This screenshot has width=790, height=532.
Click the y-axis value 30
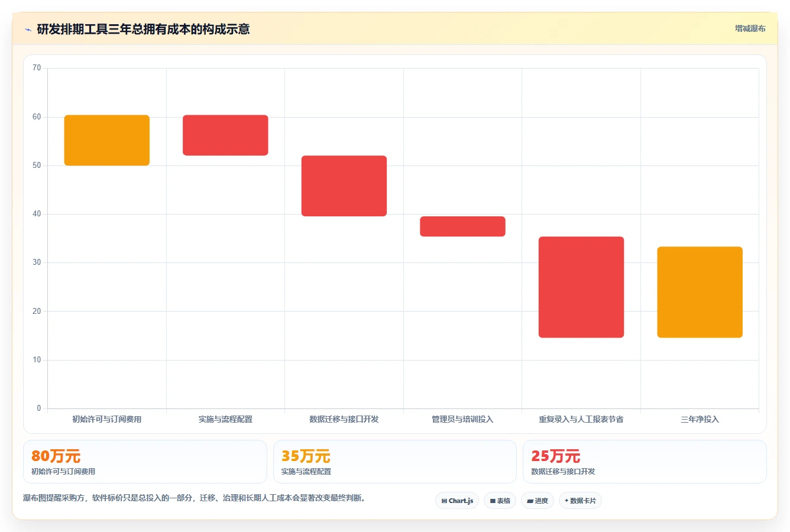coord(37,262)
